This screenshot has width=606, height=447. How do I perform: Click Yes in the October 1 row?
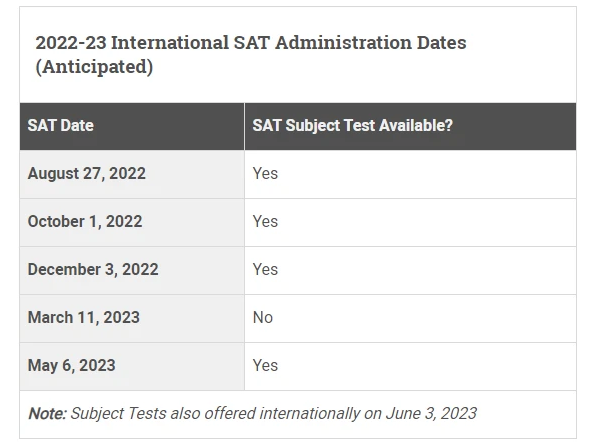click(x=265, y=221)
